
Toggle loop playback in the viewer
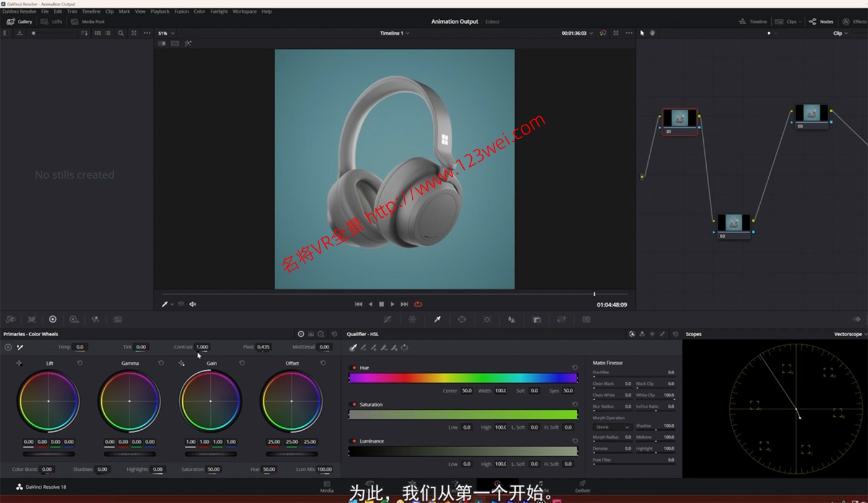(x=418, y=304)
